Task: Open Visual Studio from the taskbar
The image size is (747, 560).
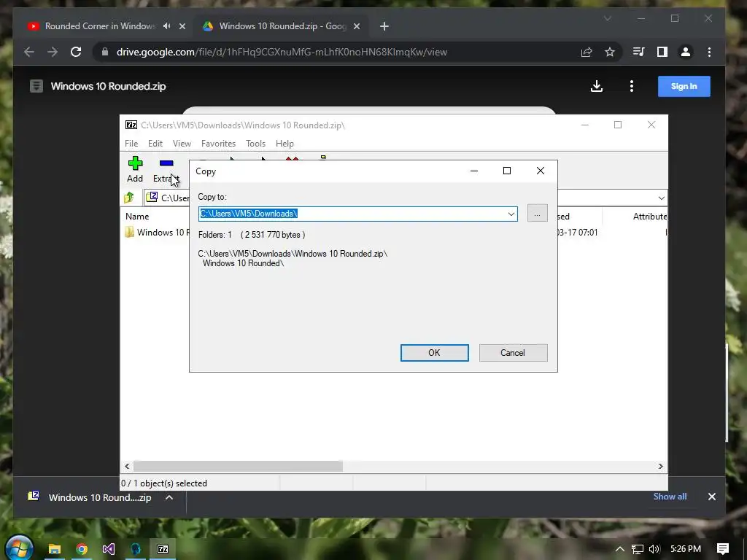Action: pyautogui.click(x=108, y=549)
